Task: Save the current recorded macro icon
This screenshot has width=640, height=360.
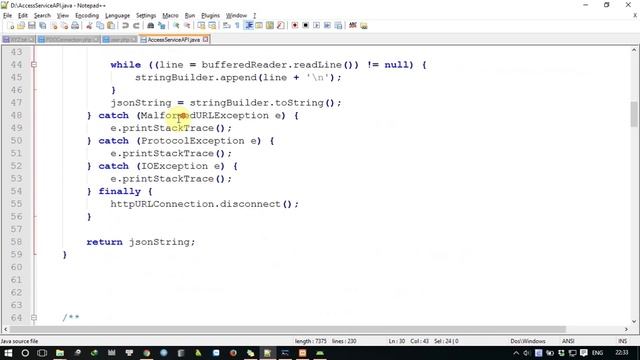Action: tap(338, 26)
